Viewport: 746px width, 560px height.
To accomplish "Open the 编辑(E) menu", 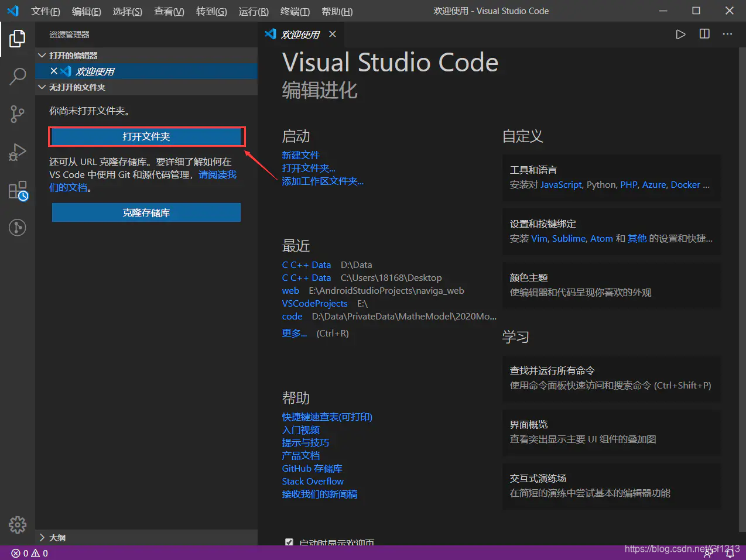I will [x=87, y=11].
